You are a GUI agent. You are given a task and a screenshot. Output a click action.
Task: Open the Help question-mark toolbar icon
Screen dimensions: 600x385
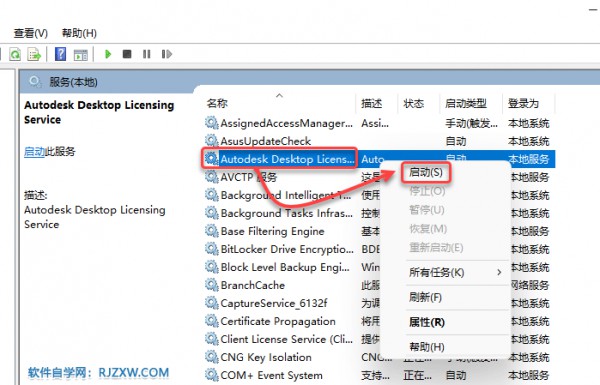point(60,54)
